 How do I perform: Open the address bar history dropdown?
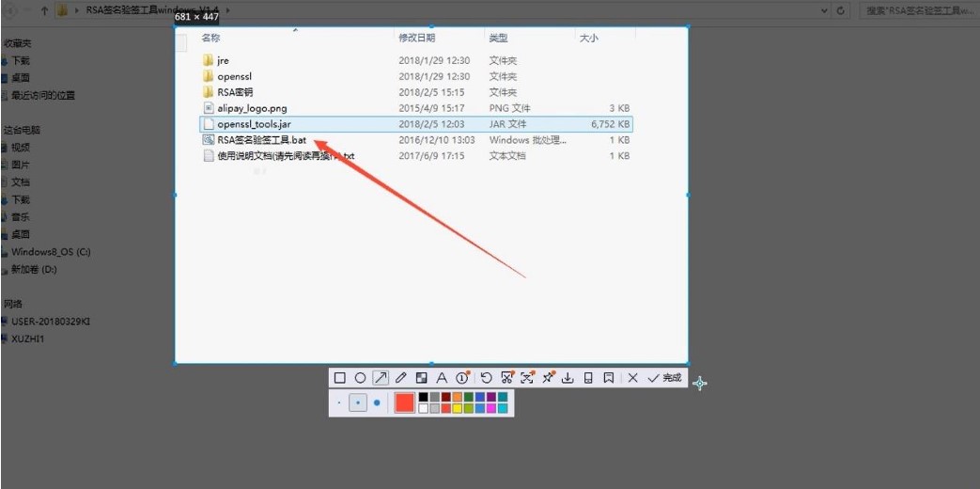[x=824, y=11]
